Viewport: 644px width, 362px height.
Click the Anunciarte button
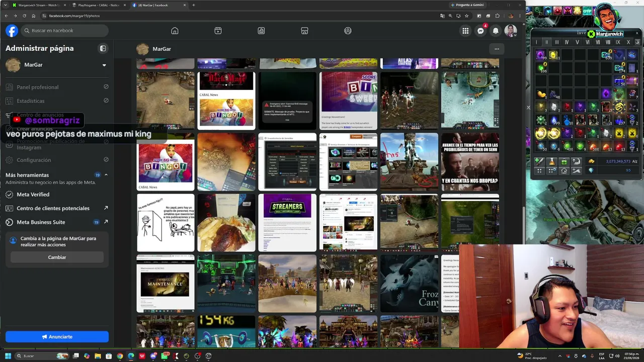[57, 337]
